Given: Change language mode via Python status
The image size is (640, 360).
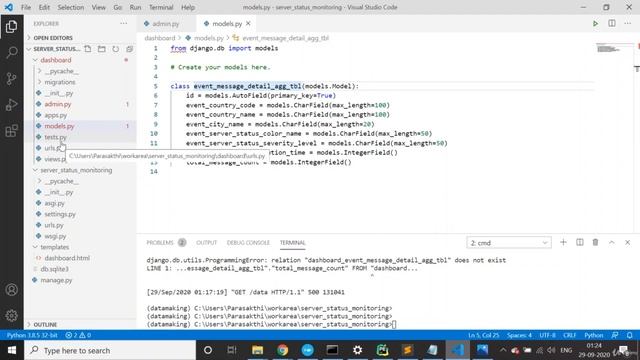Looking at the screenshot, I should pyautogui.click(x=593, y=335).
